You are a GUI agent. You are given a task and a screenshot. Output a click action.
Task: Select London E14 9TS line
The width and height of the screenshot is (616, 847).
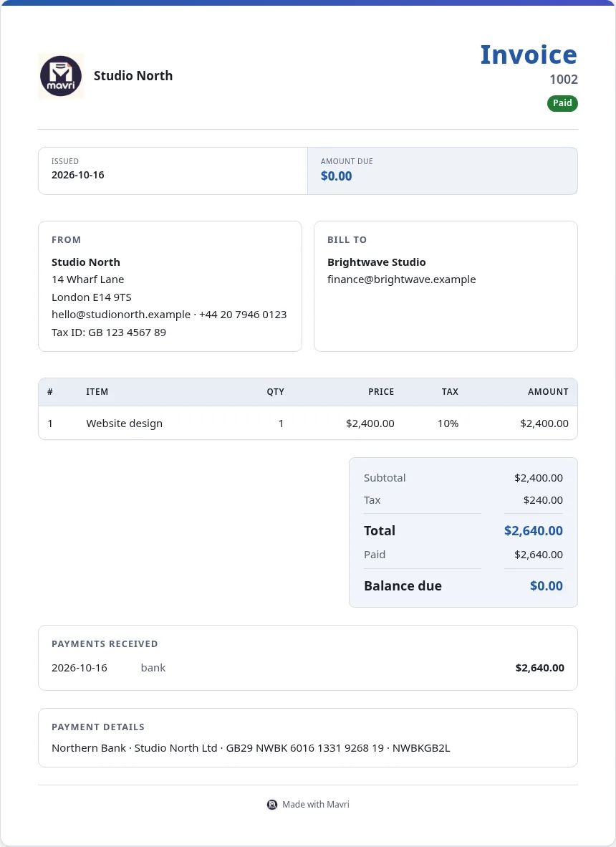coord(92,297)
